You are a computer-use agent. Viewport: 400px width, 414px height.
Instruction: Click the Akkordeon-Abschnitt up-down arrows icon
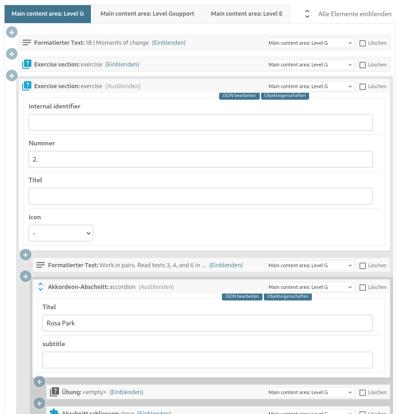tap(40, 287)
